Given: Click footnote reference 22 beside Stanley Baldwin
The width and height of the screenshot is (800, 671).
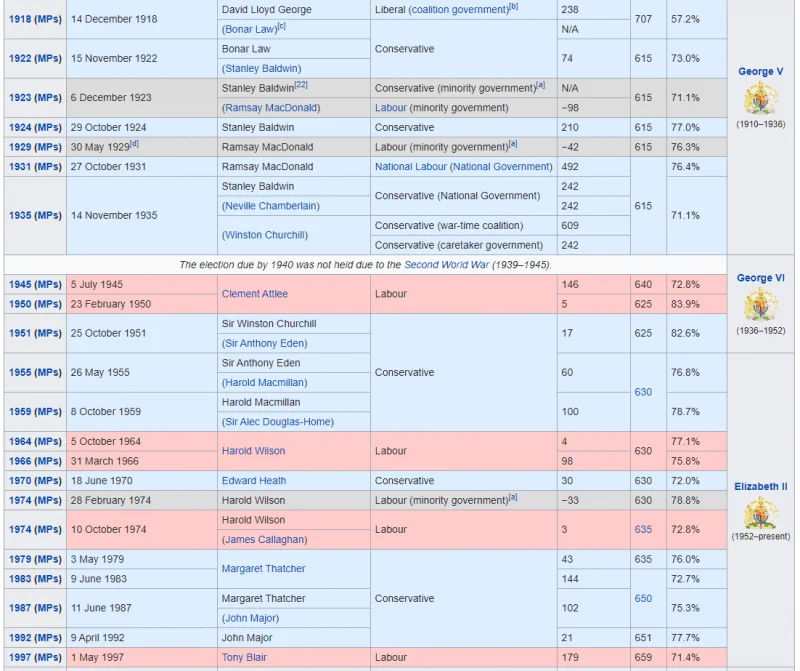Looking at the screenshot, I should pyautogui.click(x=301, y=85).
